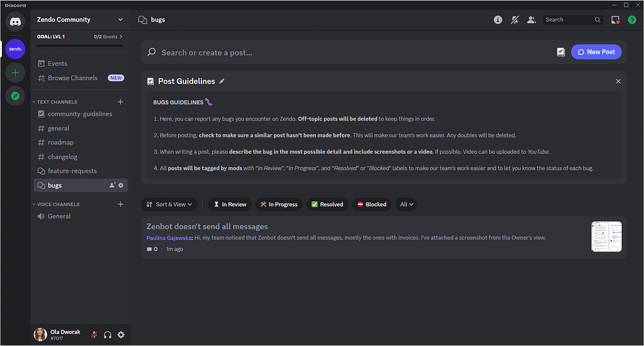Edit Post Guidelines pencil icon
The width and height of the screenshot is (644, 346).
222,81
